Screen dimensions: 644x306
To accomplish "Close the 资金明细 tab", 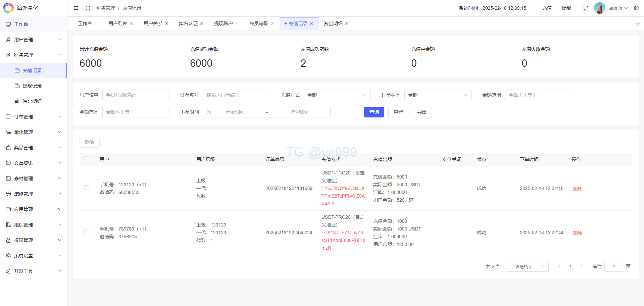I will coord(347,23).
